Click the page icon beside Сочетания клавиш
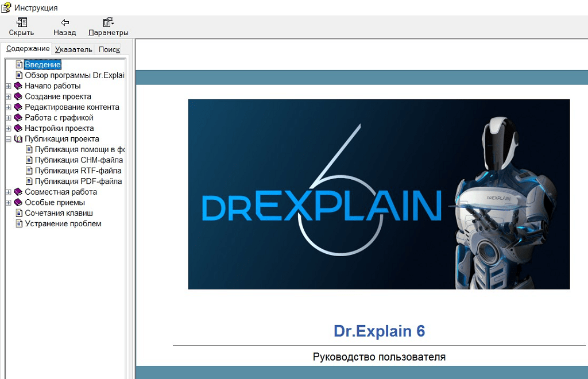Screen dimensions: 588x379 (x=19, y=213)
